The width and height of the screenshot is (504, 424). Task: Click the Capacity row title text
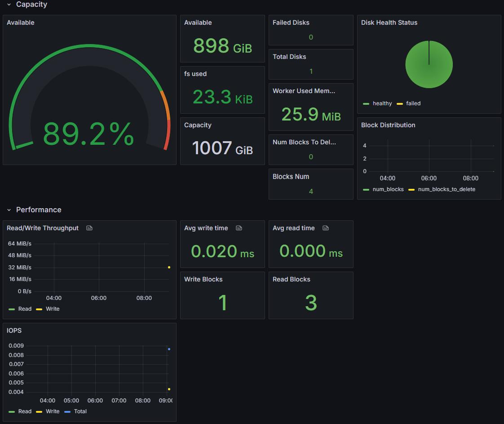(x=31, y=4)
